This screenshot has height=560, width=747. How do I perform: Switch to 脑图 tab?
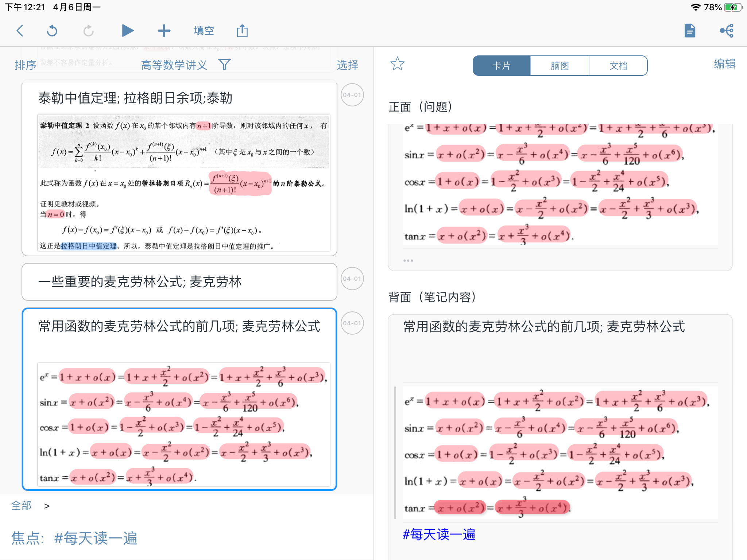(x=560, y=66)
